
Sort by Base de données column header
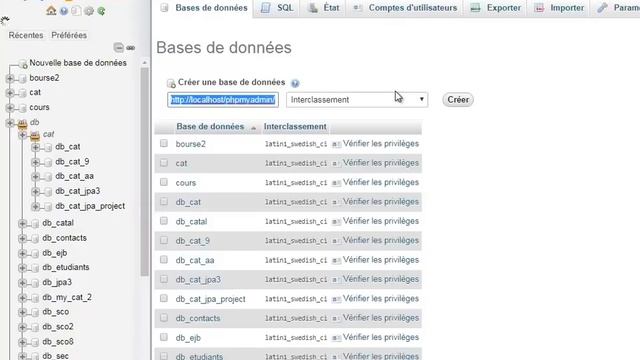(210, 127)
